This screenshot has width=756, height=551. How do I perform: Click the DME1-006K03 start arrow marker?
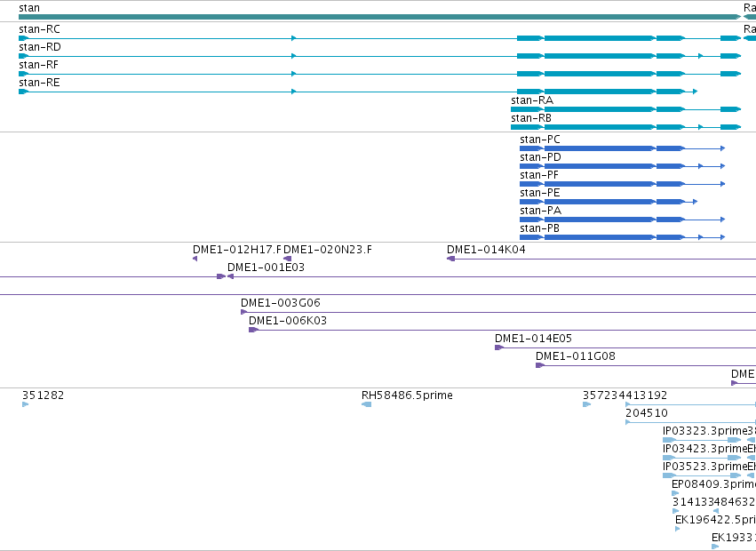pyautogui.click(x=253, y=330)
